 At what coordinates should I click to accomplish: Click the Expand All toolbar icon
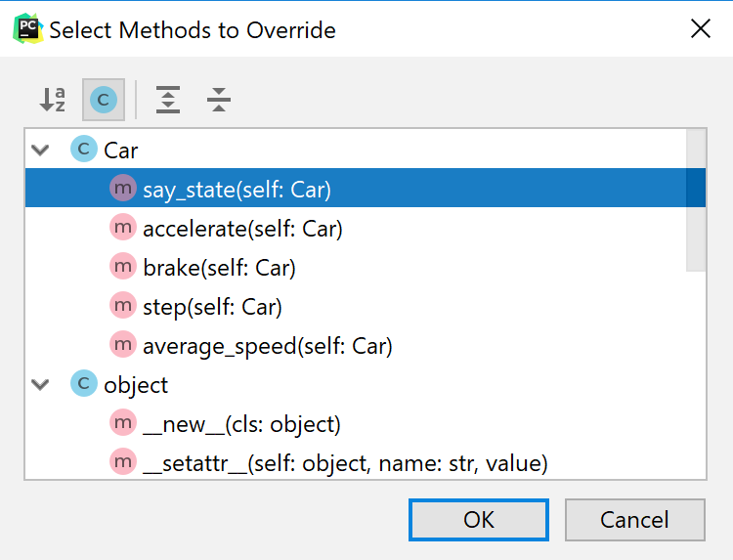168,100
